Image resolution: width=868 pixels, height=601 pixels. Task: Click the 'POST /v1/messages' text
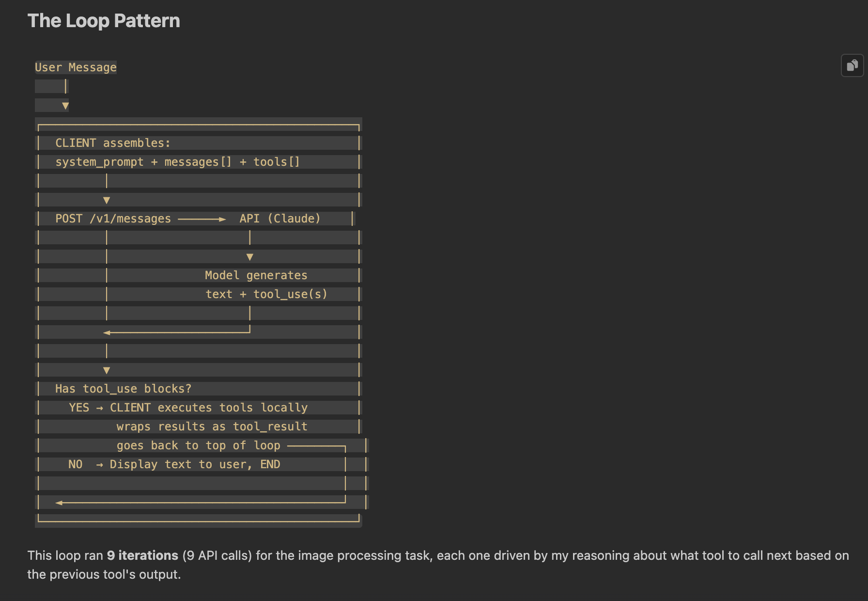(x=113, y=219)
